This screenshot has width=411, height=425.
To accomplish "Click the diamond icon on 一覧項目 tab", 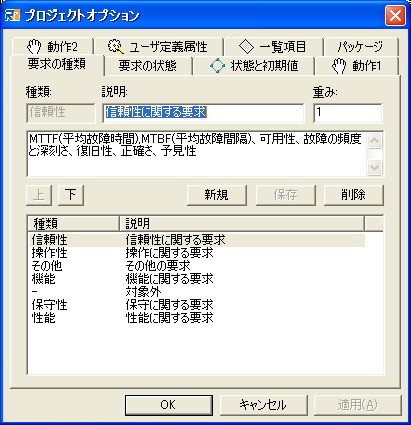I will 247,46.
